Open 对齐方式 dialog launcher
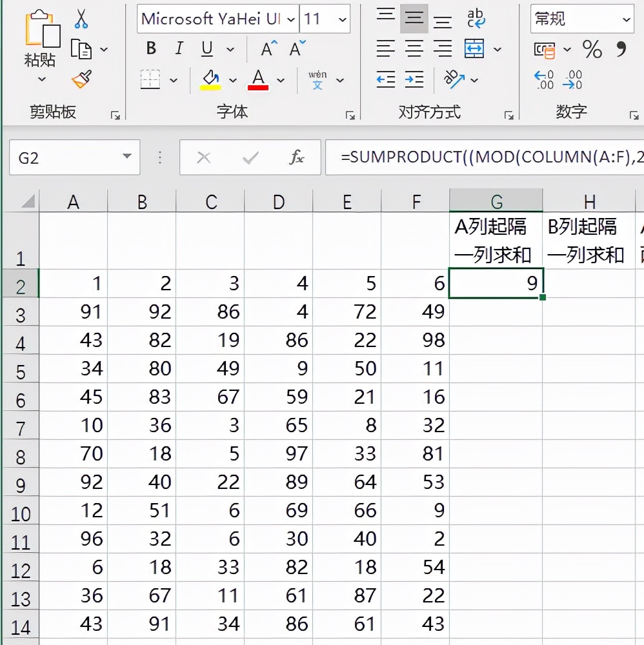 [509, 115]
